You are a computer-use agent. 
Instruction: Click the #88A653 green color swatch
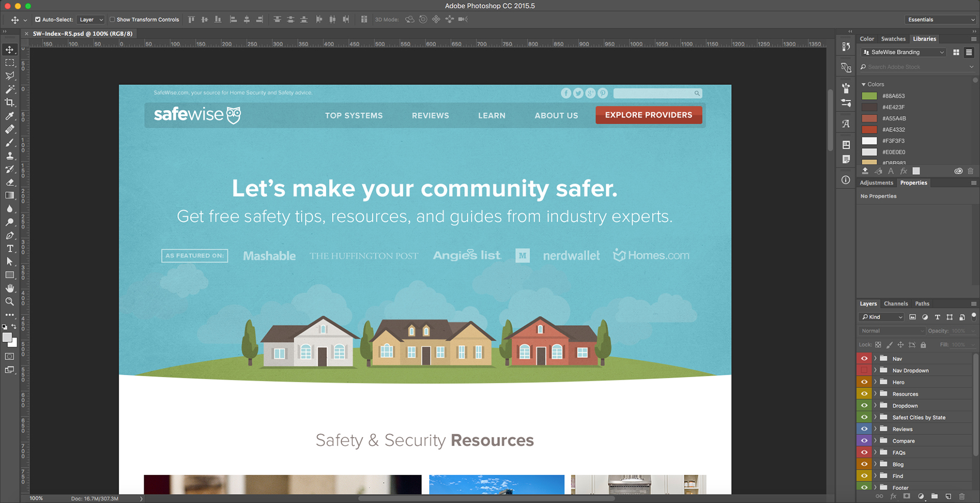(x=869, y=96)
